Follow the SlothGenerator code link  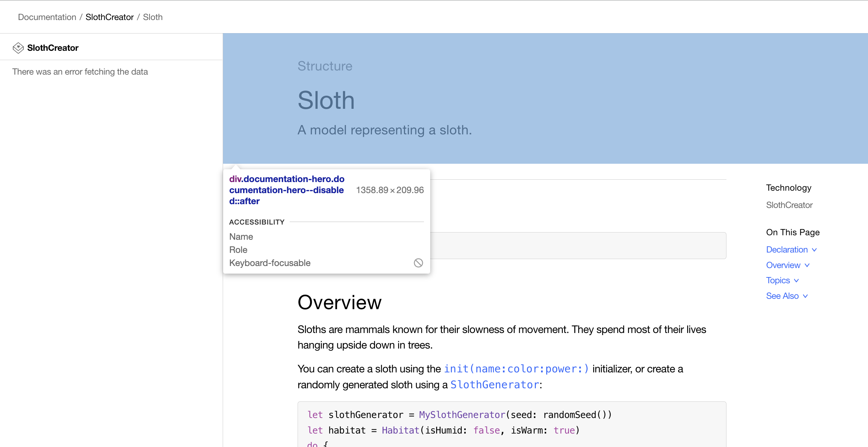(x=495, y=385)
